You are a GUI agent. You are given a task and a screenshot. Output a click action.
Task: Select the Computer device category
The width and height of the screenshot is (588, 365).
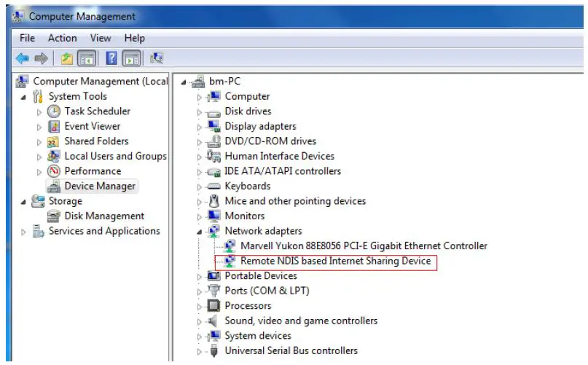tap(247, 96)
